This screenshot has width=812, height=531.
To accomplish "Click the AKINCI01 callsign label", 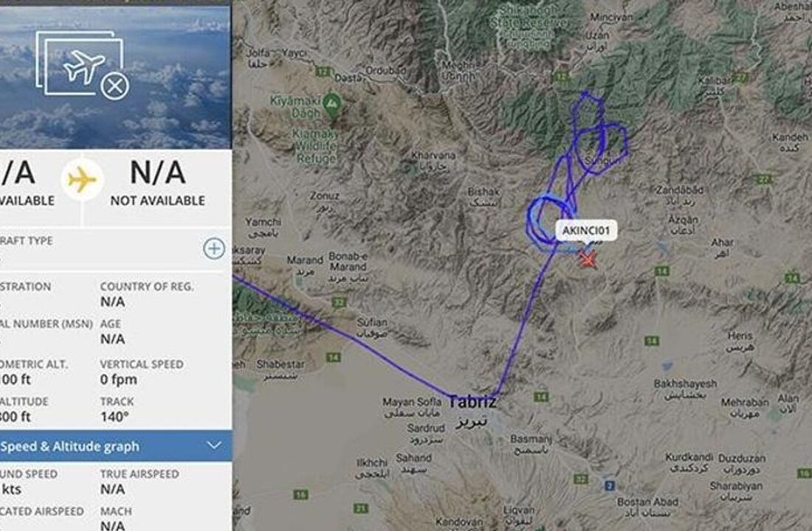I will pos(586,231).
